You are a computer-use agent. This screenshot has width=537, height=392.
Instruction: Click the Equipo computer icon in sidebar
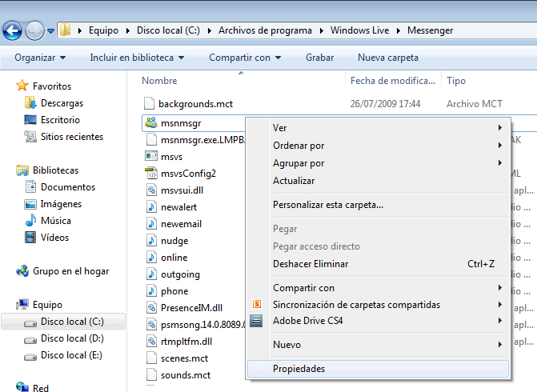click(22, 304)
